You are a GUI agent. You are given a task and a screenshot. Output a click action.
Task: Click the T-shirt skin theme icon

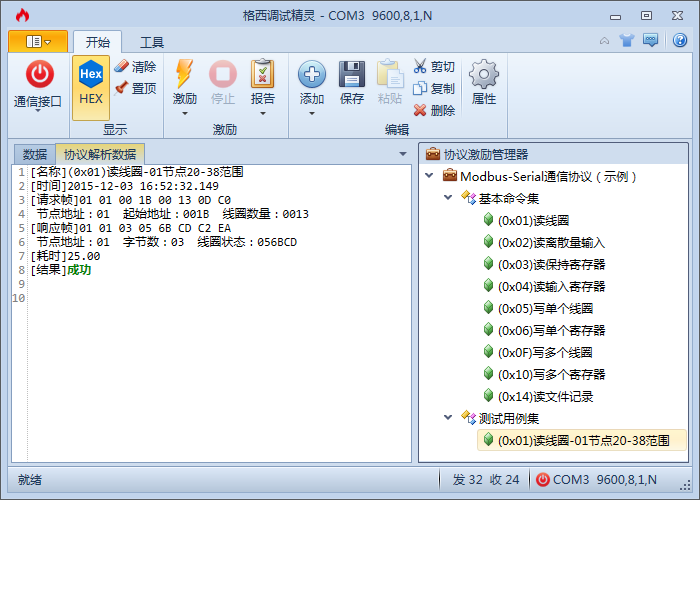[627, 41]
